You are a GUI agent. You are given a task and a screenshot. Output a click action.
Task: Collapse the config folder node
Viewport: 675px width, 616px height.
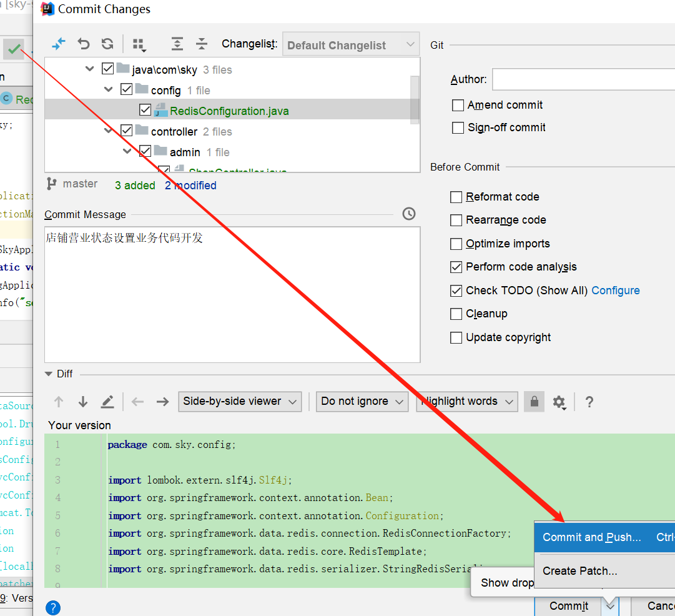pyautogui.click(x=109, y=89)
